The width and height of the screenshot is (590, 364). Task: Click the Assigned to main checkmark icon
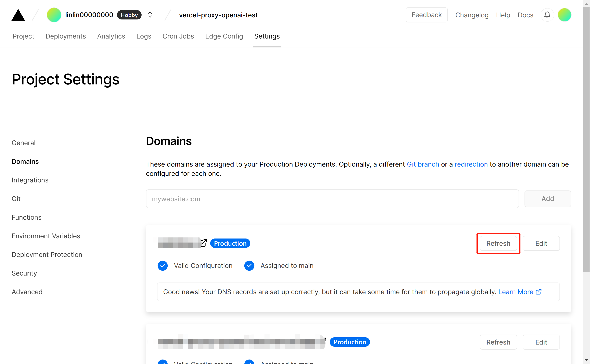pyautogui.click(x=249, y=266)
